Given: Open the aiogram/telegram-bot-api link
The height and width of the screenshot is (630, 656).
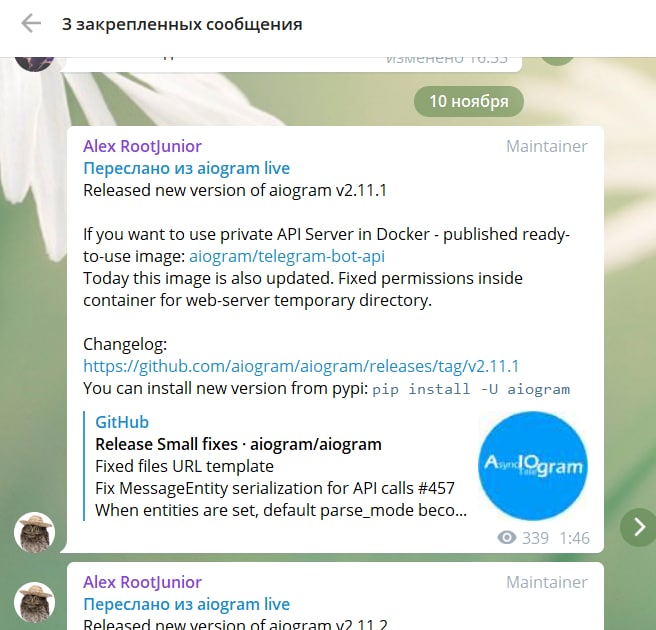Looking at the screenshot, I should 287,256.
